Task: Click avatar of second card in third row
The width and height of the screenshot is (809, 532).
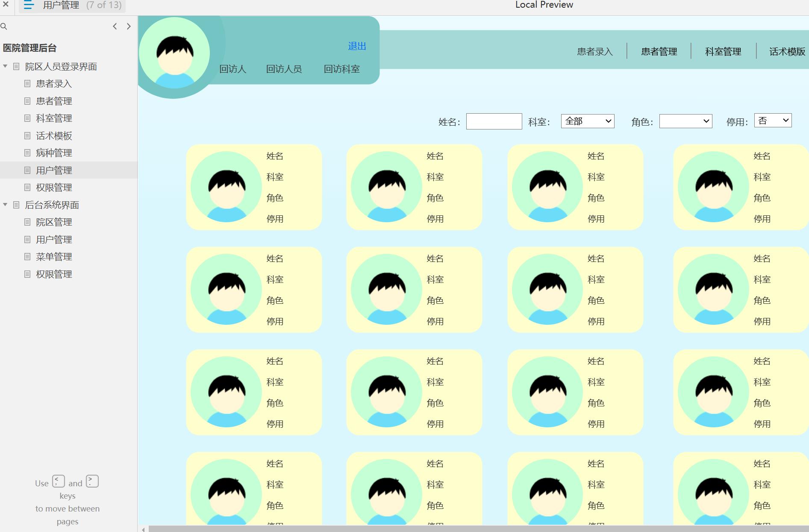Action: point(387,392)
